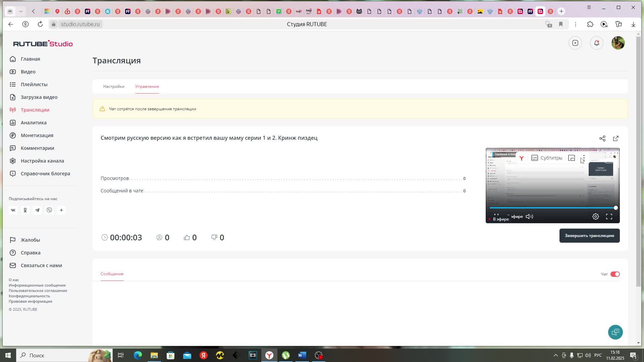
Task: Open a new browser tab
Action: click(x=561, y=11)
